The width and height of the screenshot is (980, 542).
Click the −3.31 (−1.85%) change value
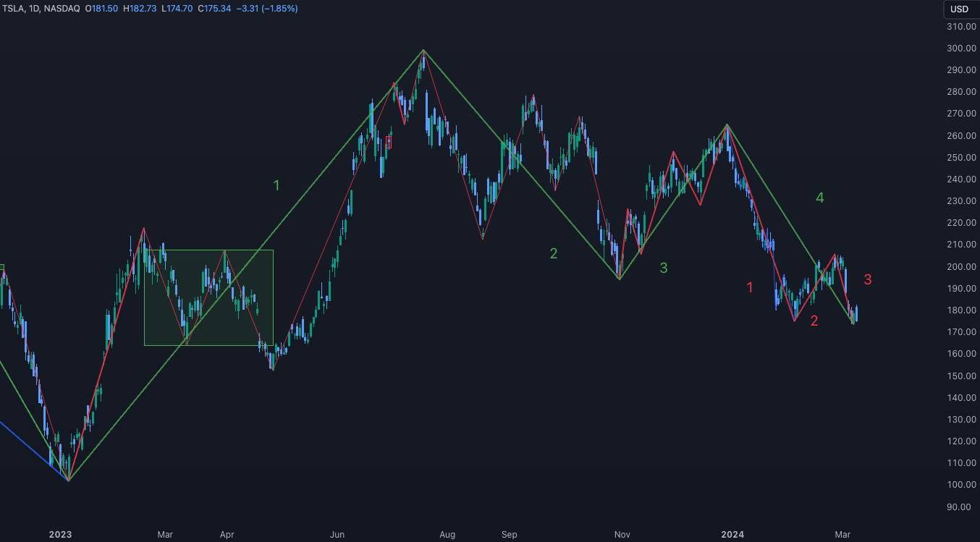click(x=271, y=9)
